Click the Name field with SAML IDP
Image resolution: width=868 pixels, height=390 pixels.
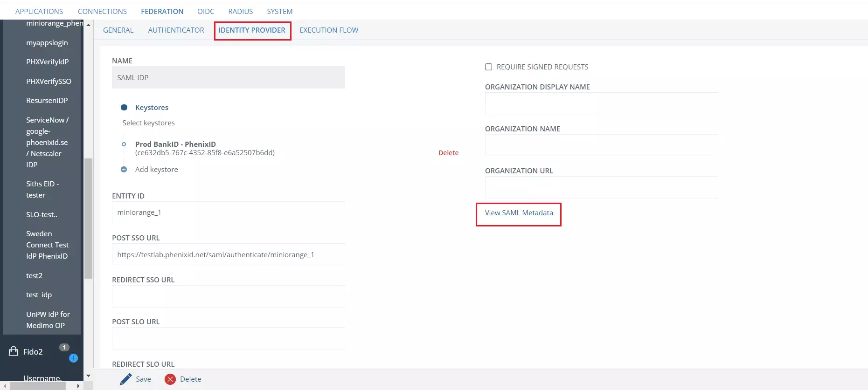click(229, 77)
